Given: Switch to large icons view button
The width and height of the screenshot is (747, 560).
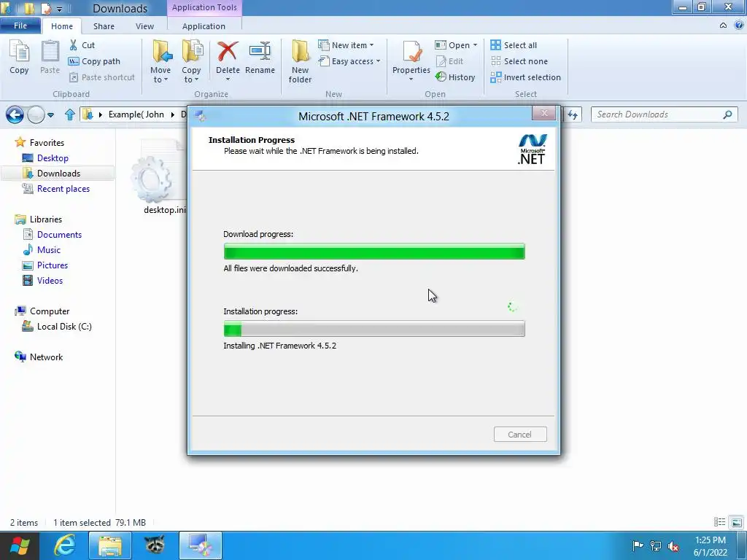Looking at the screenshot, I should coord(736,522).
